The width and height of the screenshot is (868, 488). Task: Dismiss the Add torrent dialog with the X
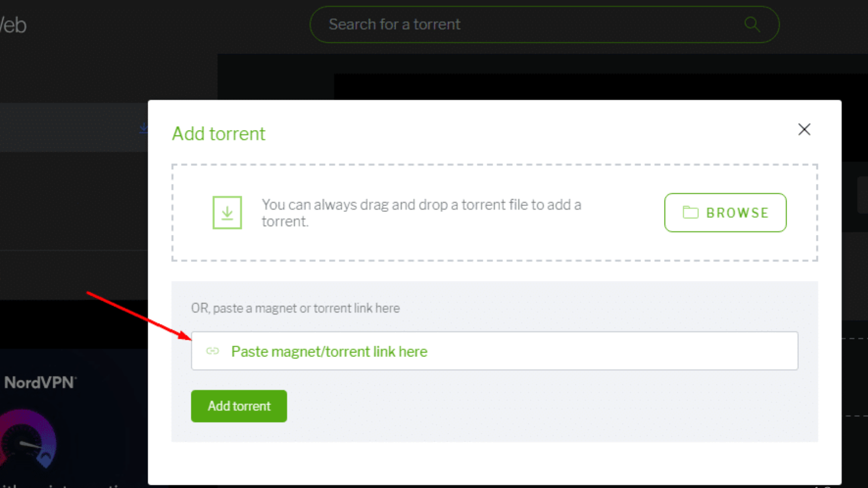click(x=804, y=130)
